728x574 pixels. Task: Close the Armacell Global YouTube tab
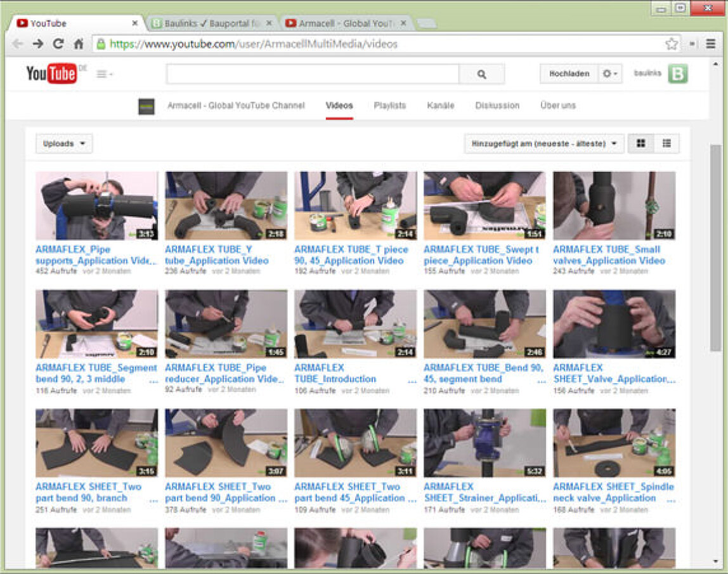(x=403, y=23)
